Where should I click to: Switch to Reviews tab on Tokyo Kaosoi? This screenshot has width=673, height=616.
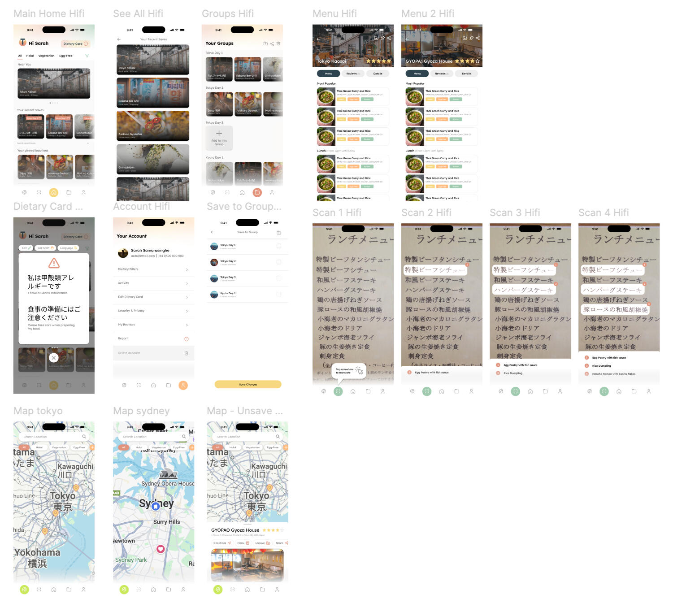point(353,74)
